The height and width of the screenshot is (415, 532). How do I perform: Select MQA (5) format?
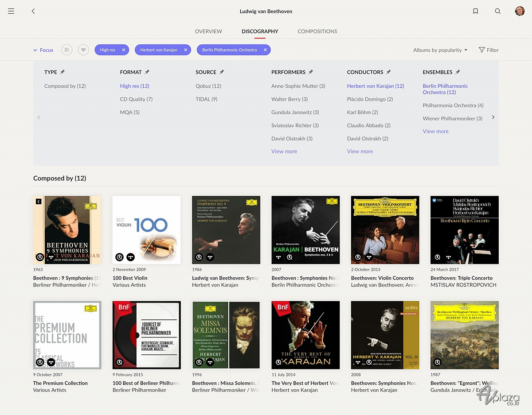coord(130,112)
